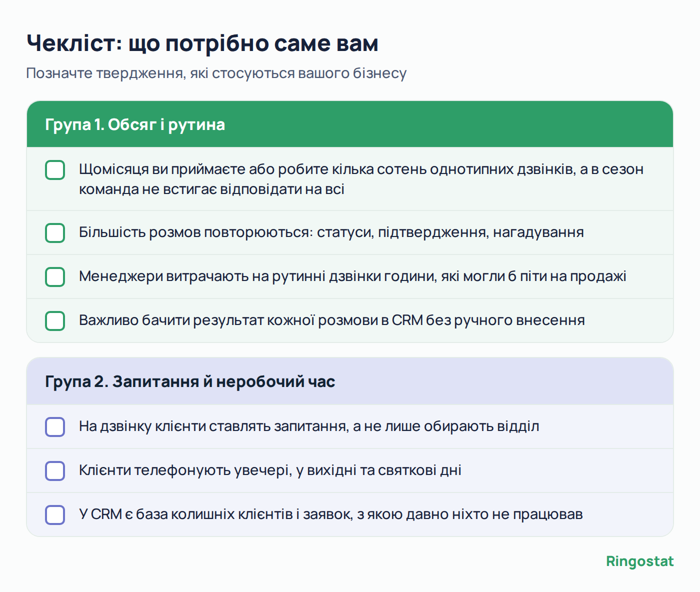Click the subtitle "Позначте твердження, які стосуються вашого бізнесу"
Screen dimensions: 700x592
pos(216,73)
